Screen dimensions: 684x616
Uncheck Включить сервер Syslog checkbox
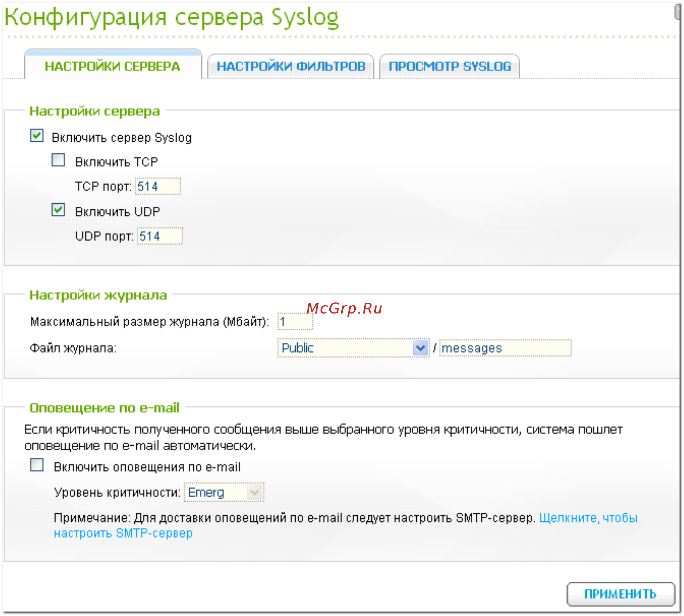pos(37,136)
